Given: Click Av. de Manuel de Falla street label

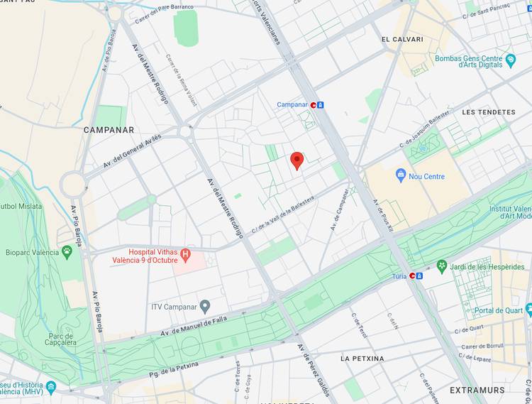Looking at the screenshot, I should (x=194, y=327).
